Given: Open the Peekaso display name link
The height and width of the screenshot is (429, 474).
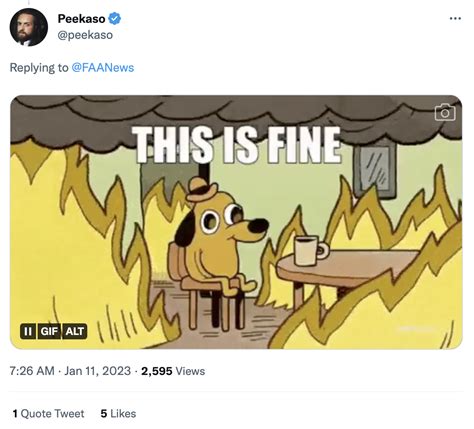Looking at the screenshot, I should pyautogui.click(x=81, y=19).
